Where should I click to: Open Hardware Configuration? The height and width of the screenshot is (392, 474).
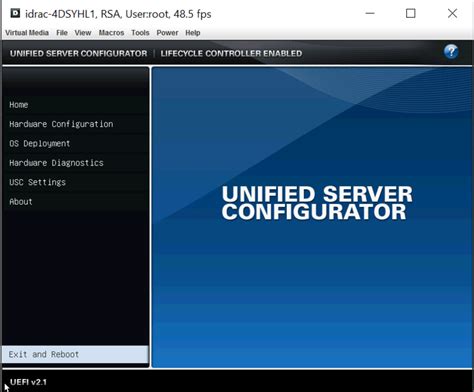[x=75, y=124]
